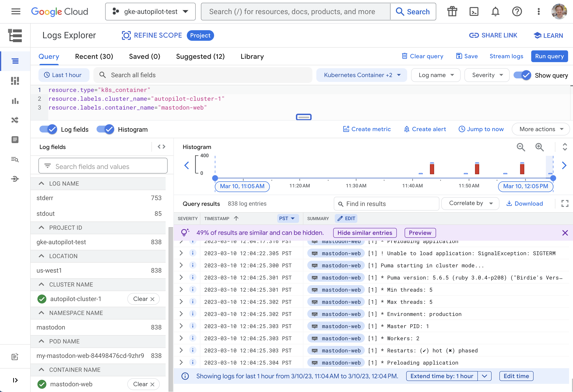Open the user account avatar
Viewport: 573px width, 392px height.
coord(559,11)
